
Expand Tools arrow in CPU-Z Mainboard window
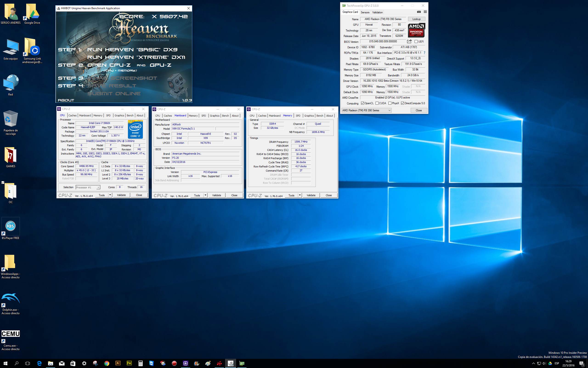tap(205, 195)
